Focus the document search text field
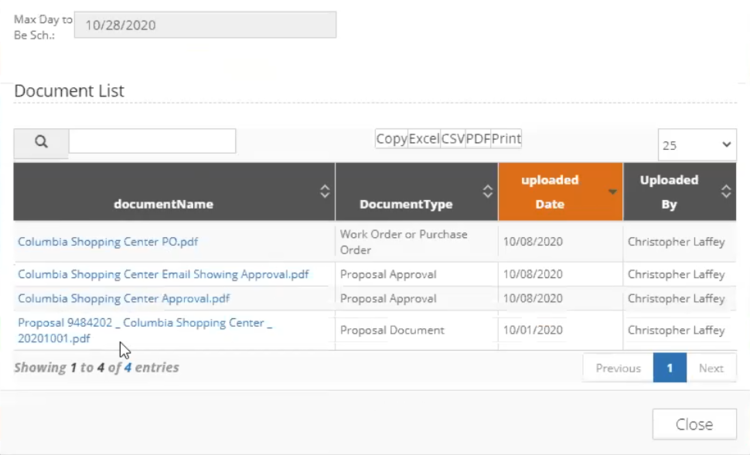 pos(152,141)
